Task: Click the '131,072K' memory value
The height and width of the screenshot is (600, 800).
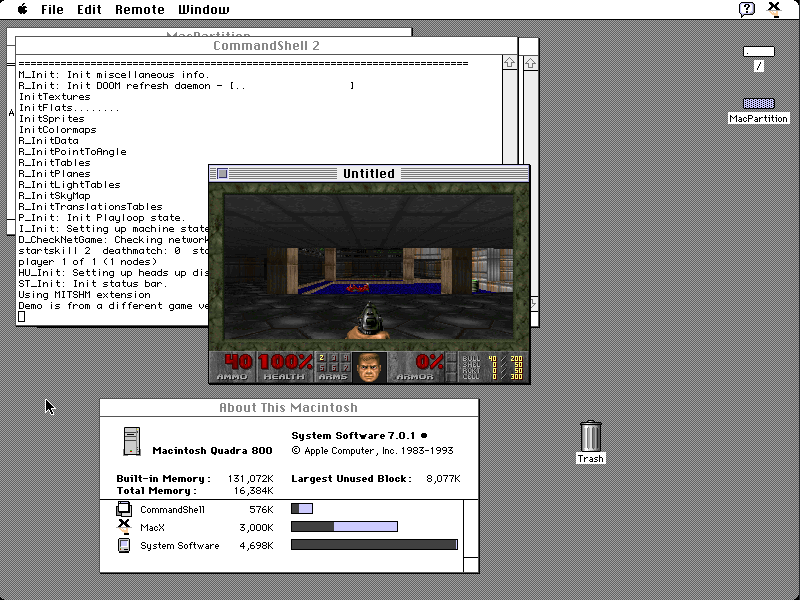Action: click(x=251, y=479)
